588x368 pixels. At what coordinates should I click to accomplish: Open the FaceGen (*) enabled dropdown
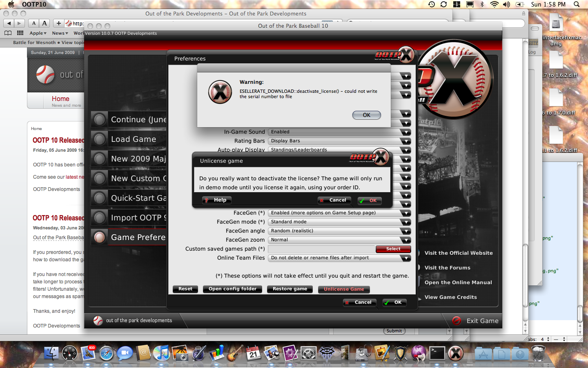click(339, 213)
